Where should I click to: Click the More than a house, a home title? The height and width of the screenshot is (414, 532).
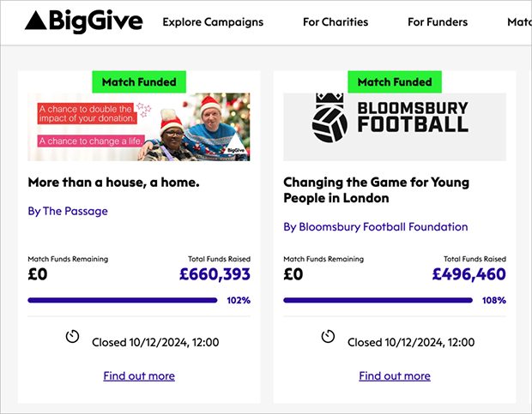(113, 183)
